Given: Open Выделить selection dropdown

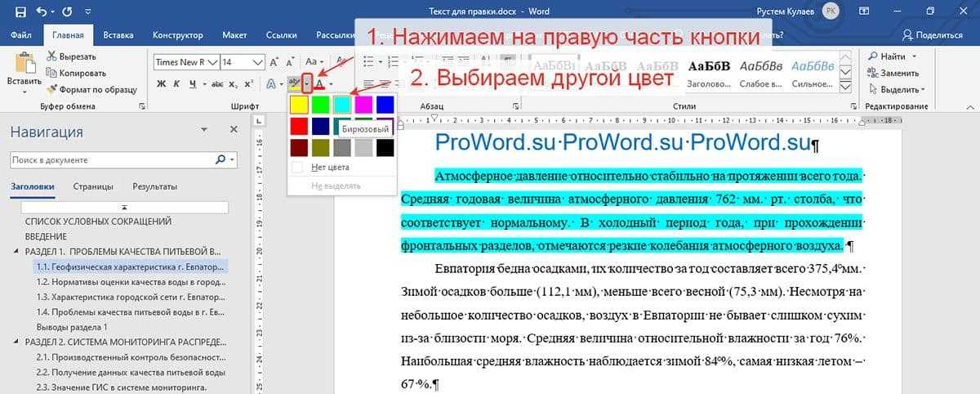Looking at the screenshot, I should click(896, 89).
